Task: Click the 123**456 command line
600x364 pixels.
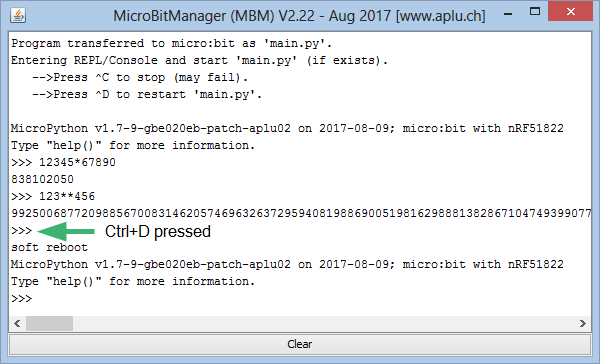Action: (x=53, y=196)
